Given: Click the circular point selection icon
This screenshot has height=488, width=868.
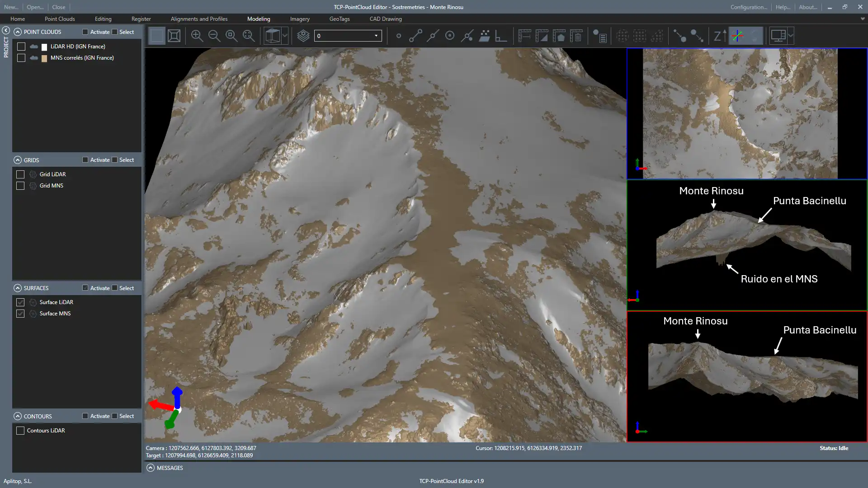Looking at the screenshot, I should tap(623, 36).
